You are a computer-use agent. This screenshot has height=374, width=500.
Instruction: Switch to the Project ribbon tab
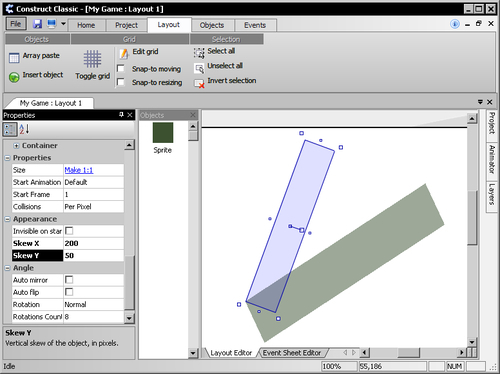tap(126, 25)
